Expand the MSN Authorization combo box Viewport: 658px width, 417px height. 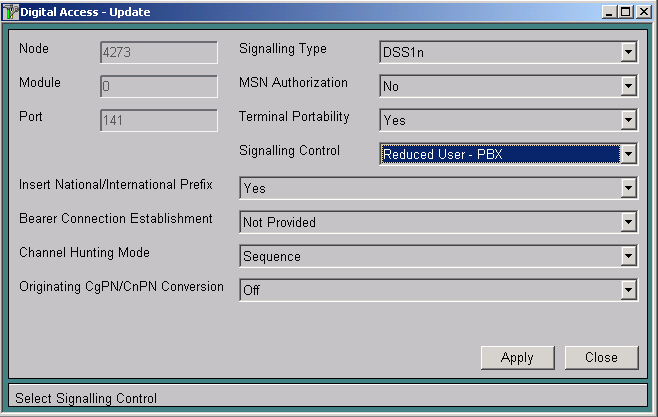[628, 86]
